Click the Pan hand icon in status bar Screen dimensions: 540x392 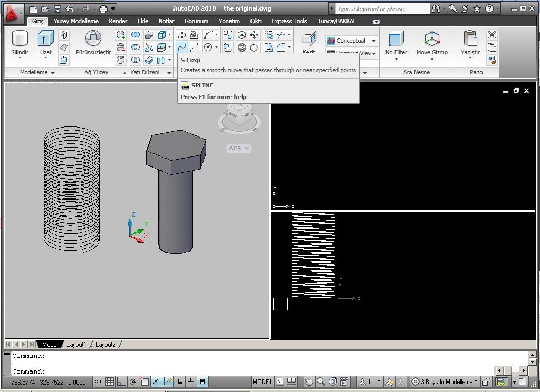point(309,381)
